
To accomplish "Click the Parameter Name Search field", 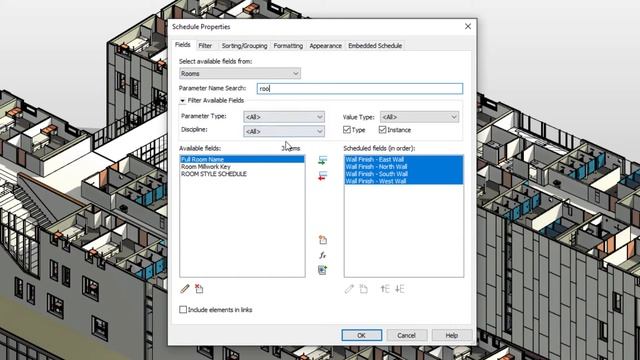I will 360,89.
